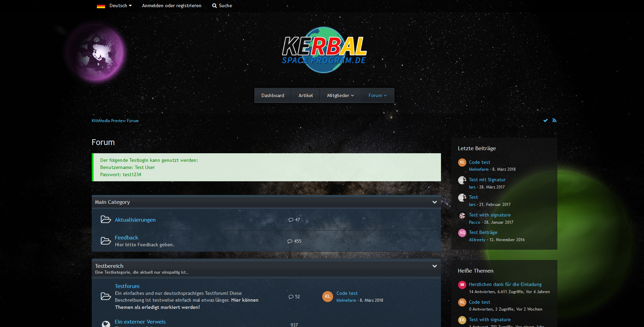The image size is (644, 327).
Task: Collapse the Testbereich category
Action: pyautogui.click(x=434, y=266)
